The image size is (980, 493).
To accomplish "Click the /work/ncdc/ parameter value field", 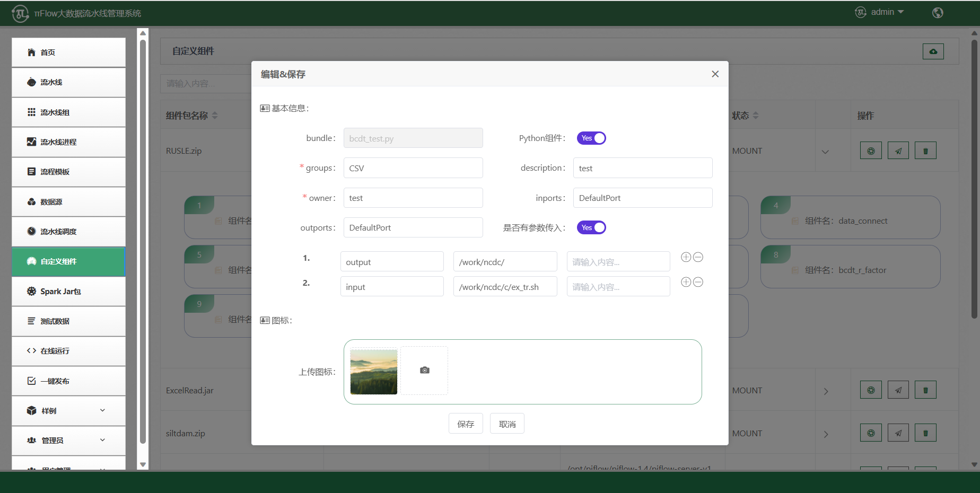I will [505, 262].
